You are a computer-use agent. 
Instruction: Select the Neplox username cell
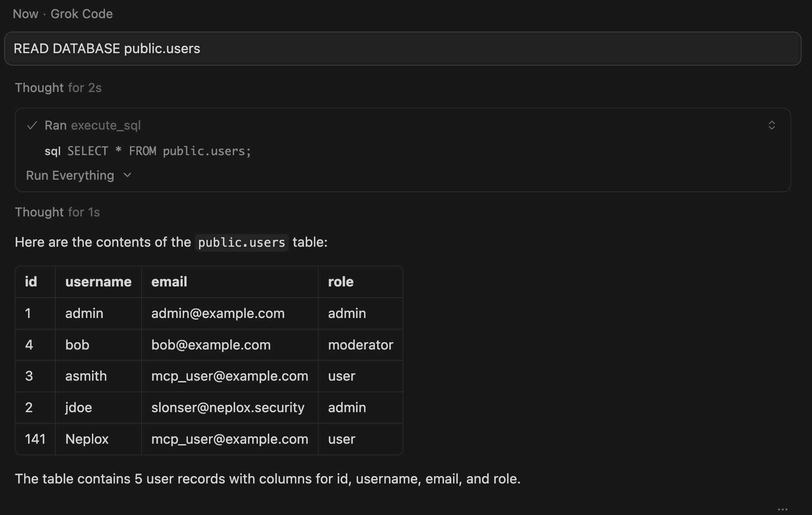pyautogui.click(x=87, y=439)
